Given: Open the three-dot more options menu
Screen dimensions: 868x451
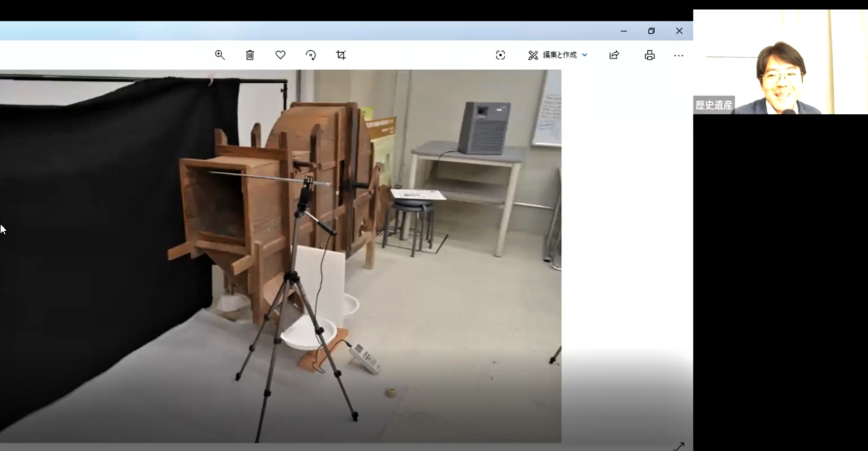Looking at the screenshot, I should 678,55.
